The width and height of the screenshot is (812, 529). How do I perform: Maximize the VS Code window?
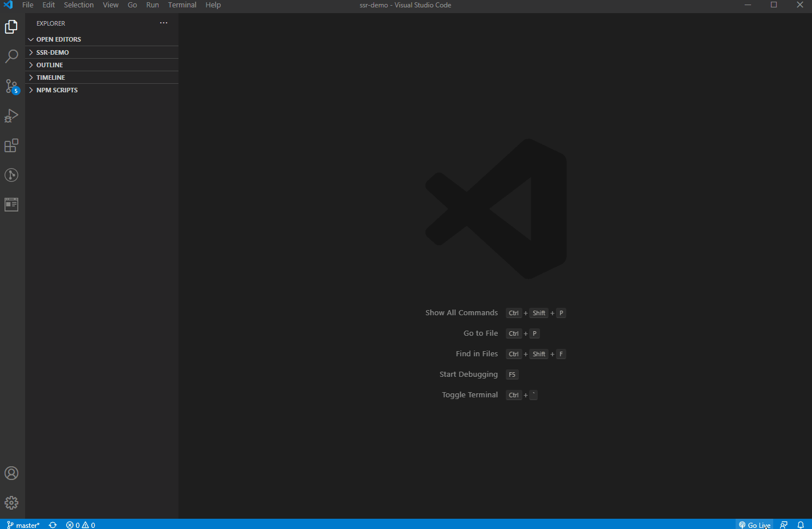click(x=774, y=5)
